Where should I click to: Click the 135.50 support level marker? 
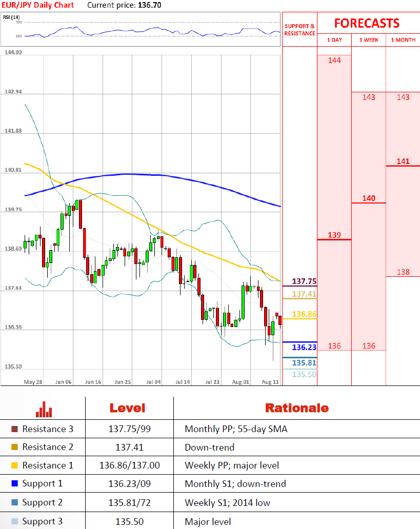point(304,375)
